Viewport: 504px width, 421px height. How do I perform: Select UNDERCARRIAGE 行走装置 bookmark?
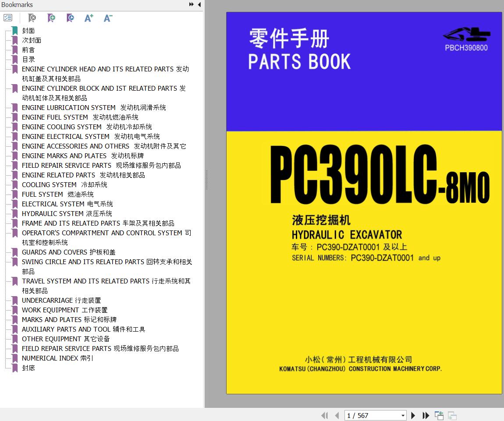(x=61, y=301)
